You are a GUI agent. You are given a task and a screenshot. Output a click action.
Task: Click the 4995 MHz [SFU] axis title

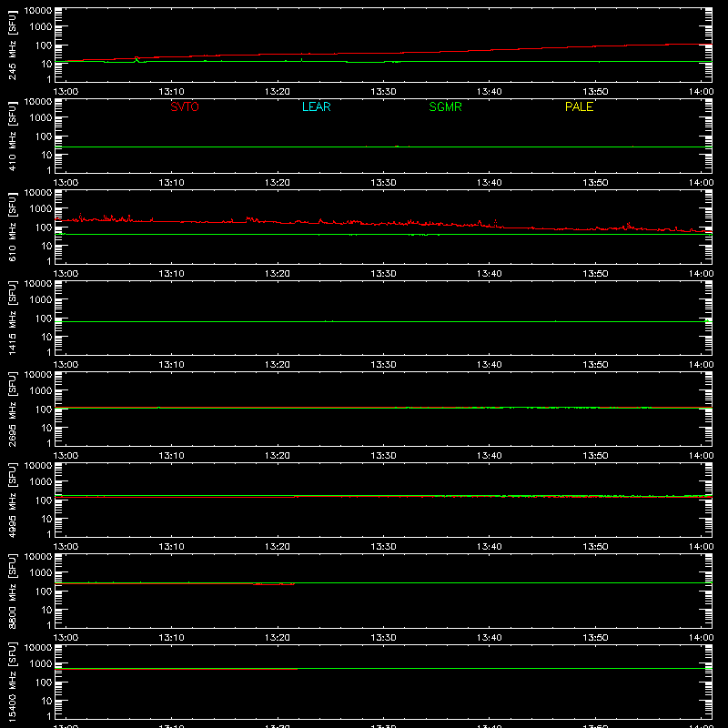click(x=13, y=500)
